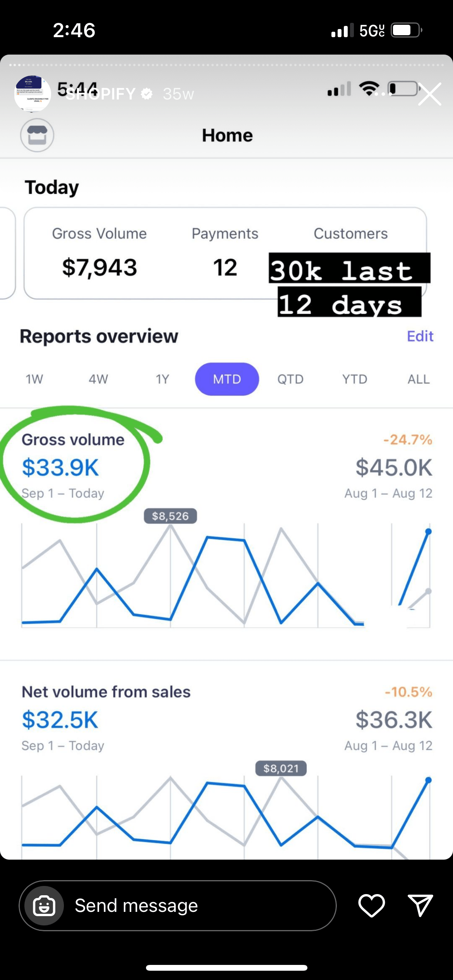Open the sticker reaction icon in message bar
The height and width of the screenshot is (980, 453).
pos(44,906)
